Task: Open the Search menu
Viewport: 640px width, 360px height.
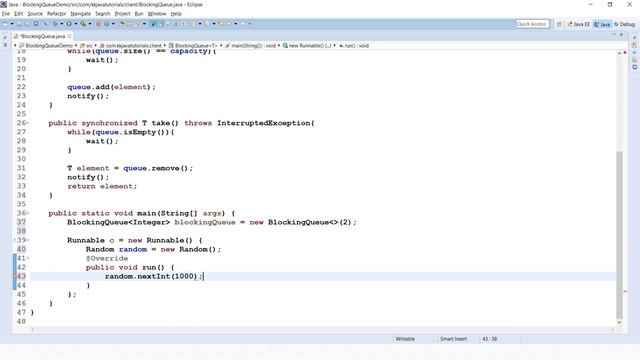Action: 102,13
